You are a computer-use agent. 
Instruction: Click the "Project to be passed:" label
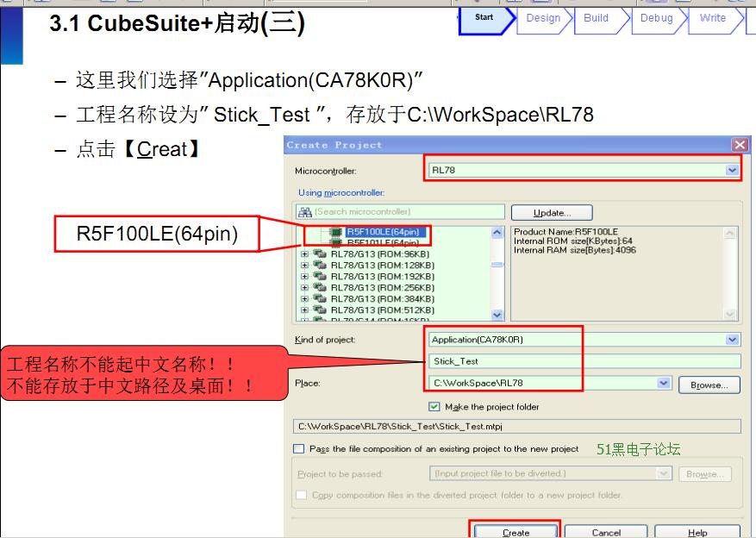tap(340, 474)
